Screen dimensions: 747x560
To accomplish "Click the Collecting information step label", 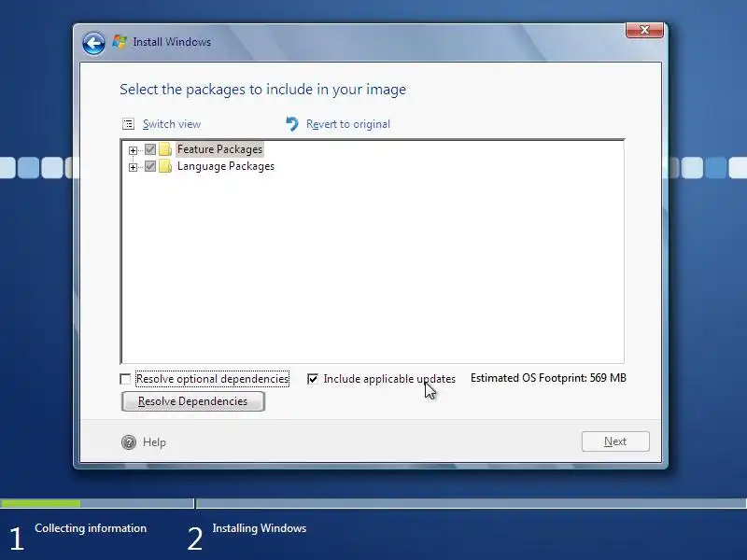I will [91, 528].
